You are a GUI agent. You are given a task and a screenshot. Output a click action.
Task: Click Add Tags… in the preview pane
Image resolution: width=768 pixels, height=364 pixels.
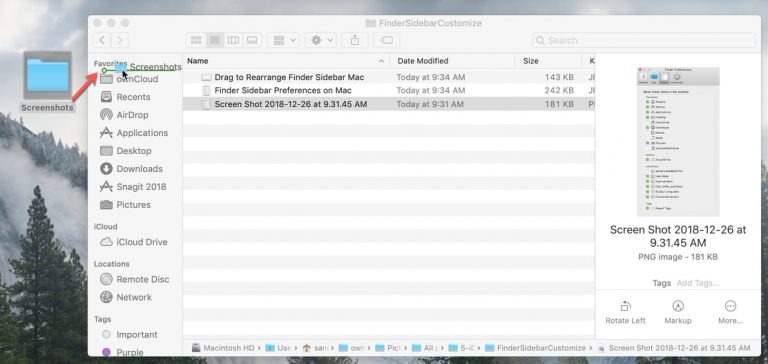coord(697,283)
